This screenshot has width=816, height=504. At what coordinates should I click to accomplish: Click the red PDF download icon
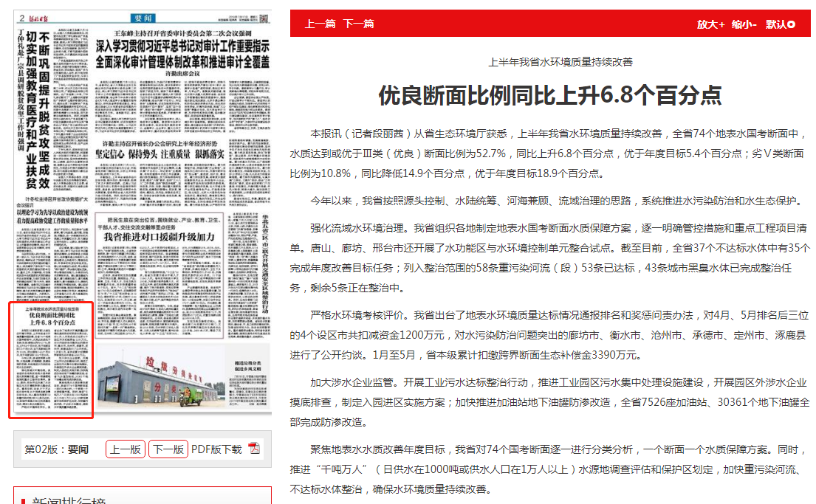(254, 449)
